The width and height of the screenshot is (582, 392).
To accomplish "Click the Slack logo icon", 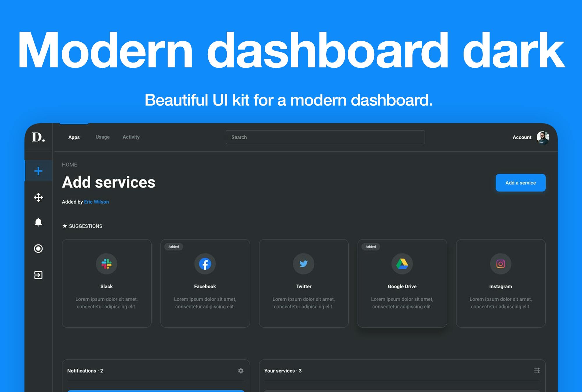I will coord(107,264).
